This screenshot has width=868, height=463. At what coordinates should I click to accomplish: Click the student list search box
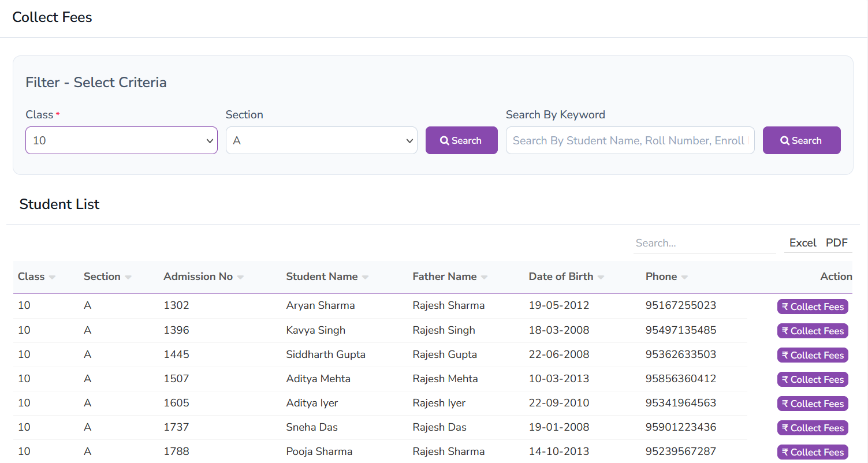704,243
